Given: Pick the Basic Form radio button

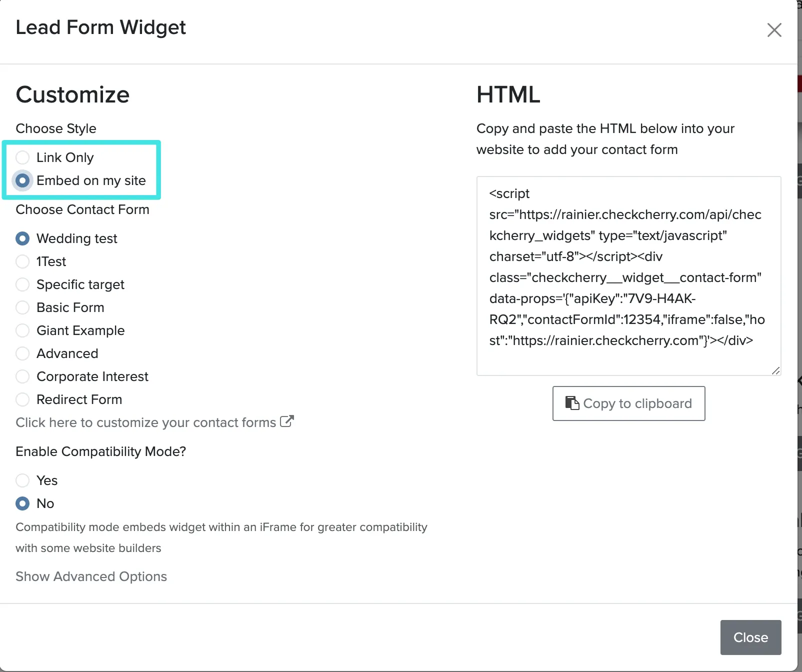Looking at the screenshot, I should click(22, 307).
